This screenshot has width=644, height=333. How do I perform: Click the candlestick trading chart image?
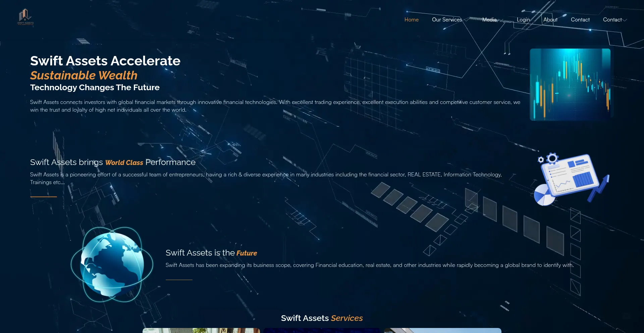[x=570, y=85]
